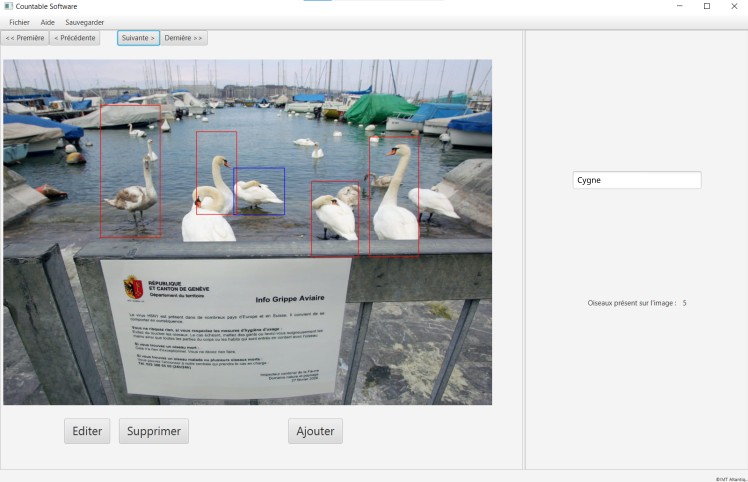The image size is (748, 482).
Task: Delete annotation with Supprimer button
Action: click(x=153, y=431)
